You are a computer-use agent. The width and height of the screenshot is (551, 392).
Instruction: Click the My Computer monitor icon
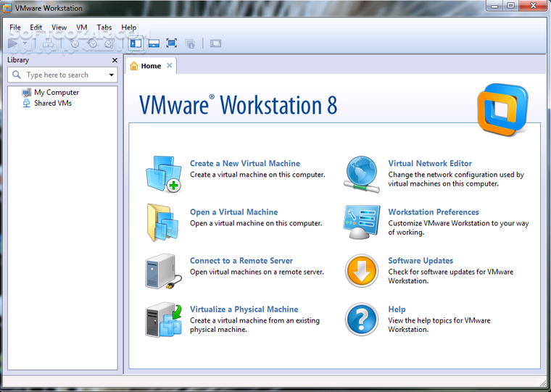tap(26, 93)
